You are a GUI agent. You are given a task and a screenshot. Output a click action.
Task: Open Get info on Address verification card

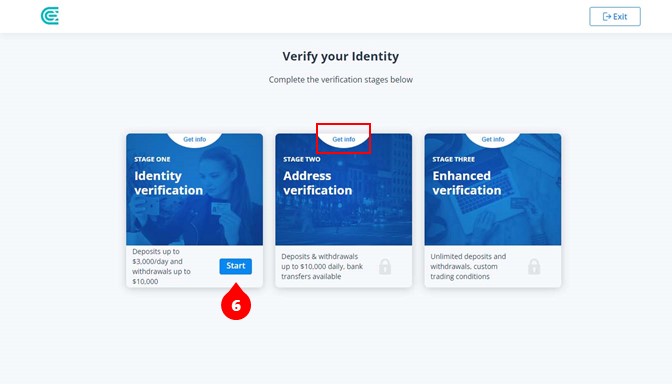(344, 139)
